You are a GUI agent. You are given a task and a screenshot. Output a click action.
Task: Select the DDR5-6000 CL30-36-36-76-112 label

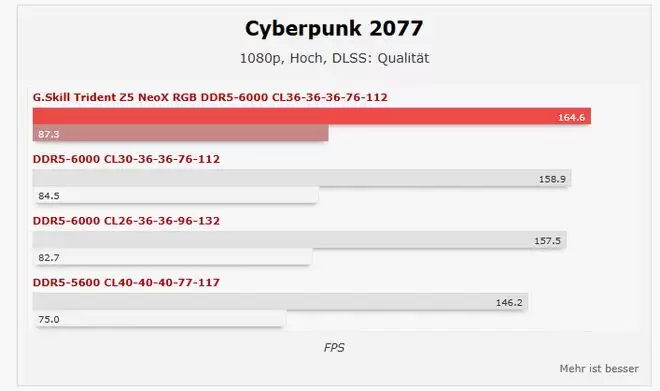click(x=126, y=159)
